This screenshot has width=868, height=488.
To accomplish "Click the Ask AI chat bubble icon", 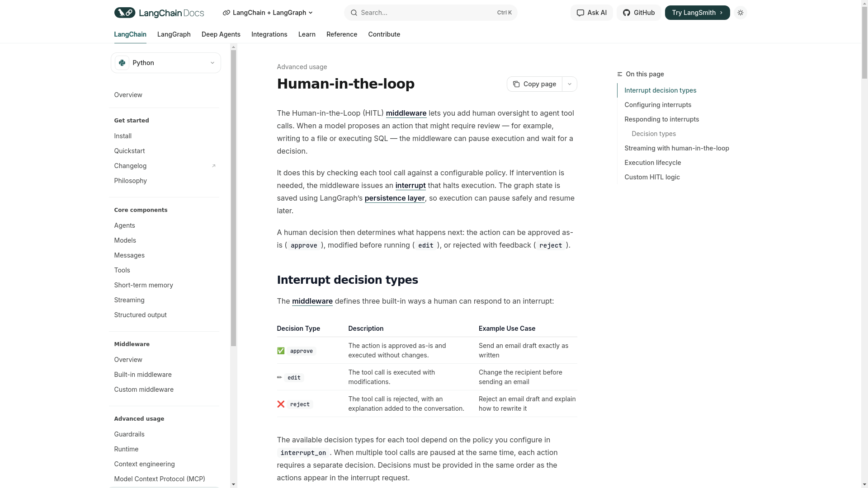I will click(580, 13).
